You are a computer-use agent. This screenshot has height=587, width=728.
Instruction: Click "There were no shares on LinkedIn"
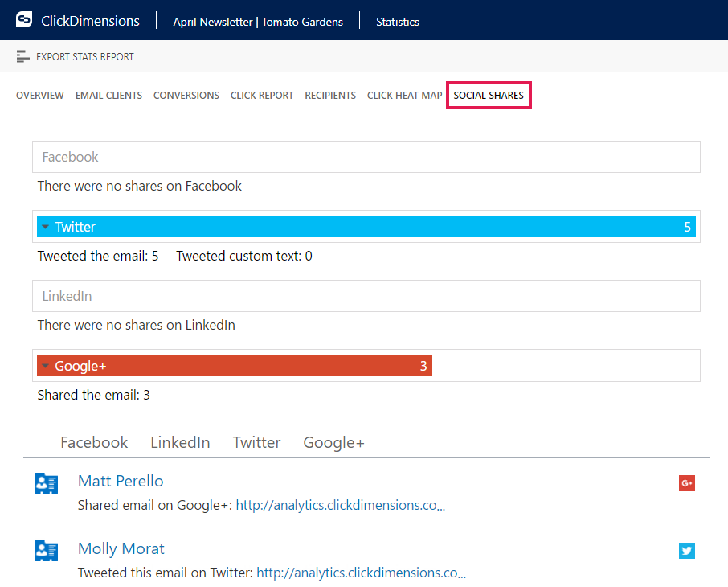coord(137,325)
